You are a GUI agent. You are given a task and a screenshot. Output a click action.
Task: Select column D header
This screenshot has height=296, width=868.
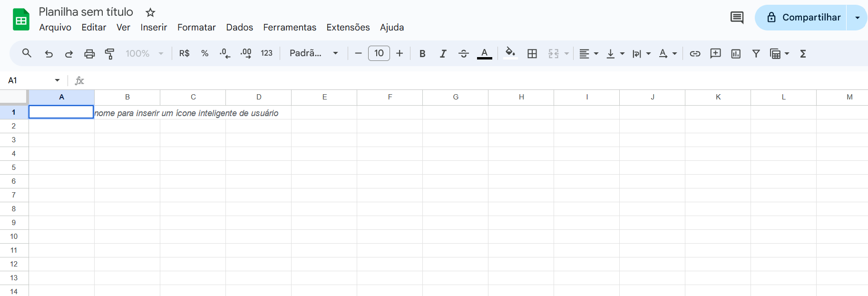[259, 97]
